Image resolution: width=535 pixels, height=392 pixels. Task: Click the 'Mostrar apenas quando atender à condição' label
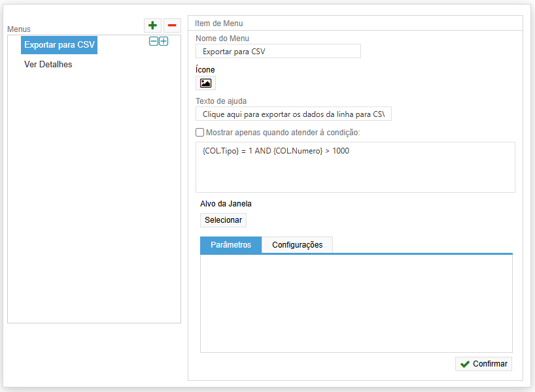pos(283,133)
